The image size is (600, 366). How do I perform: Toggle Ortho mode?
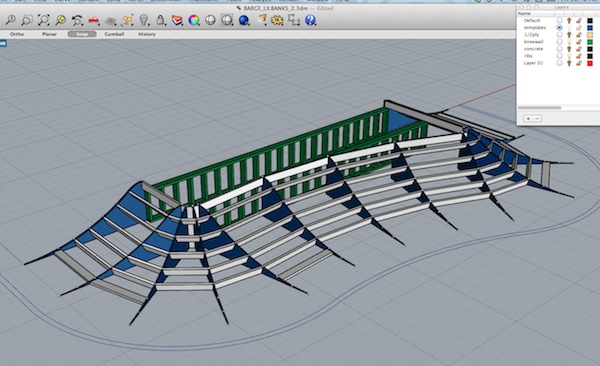point(17,34)
